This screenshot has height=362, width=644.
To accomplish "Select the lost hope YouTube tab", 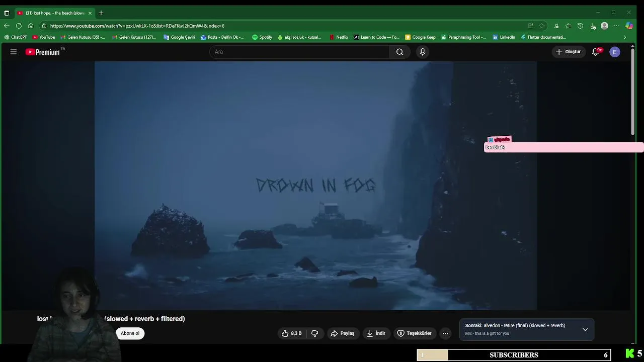I will [x=54, y=13].
